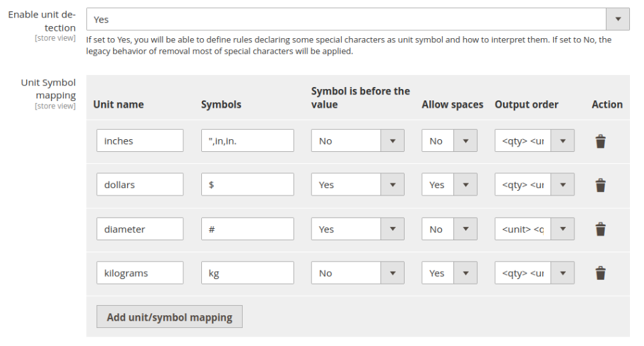Open Allow spaces dropdown for dollars row
The width and height of the screenshot is (644, 346).
point(448,185)
